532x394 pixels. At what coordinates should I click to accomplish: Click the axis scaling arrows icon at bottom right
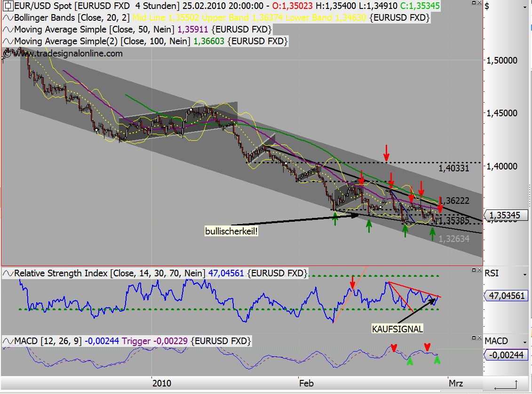click(506, 385)
